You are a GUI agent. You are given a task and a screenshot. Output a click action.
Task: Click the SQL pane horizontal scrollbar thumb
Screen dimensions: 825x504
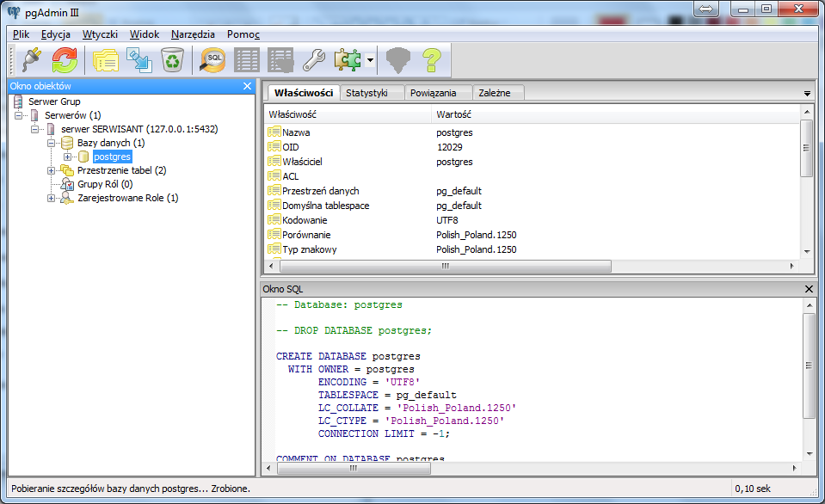pyautogui.click(x=354, y=468)
